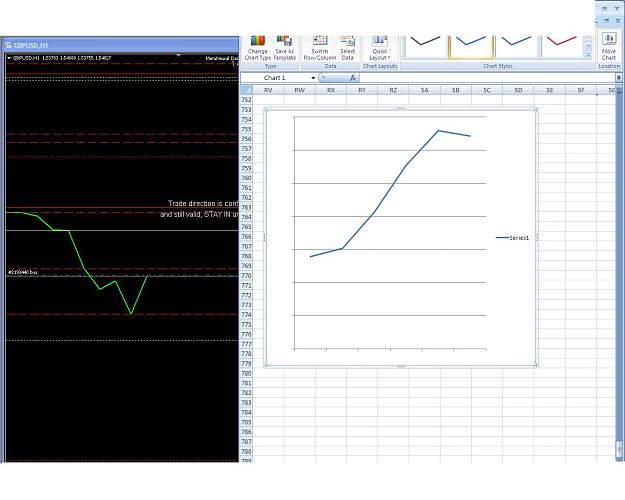Screen dimensions: 625x500
Task: Select column header RX
Action: click(331, 91)
